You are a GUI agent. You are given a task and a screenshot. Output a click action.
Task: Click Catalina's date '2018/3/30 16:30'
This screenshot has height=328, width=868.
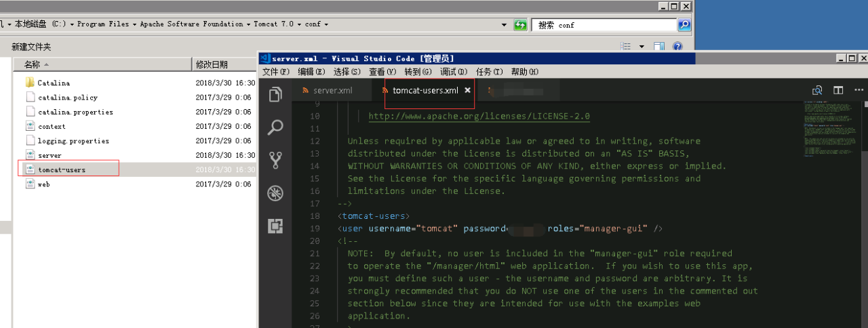click(x=225, y=83)
